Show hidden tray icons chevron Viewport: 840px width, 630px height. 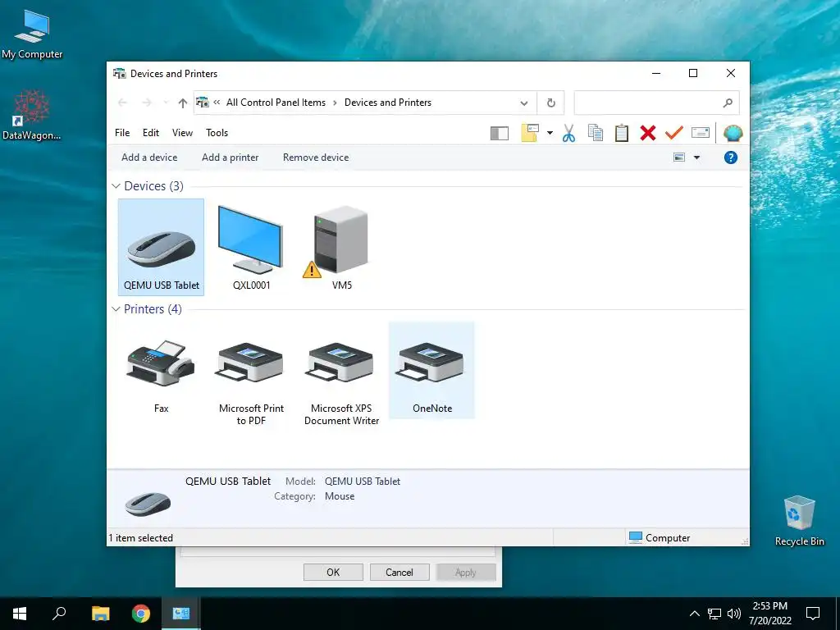694,614
